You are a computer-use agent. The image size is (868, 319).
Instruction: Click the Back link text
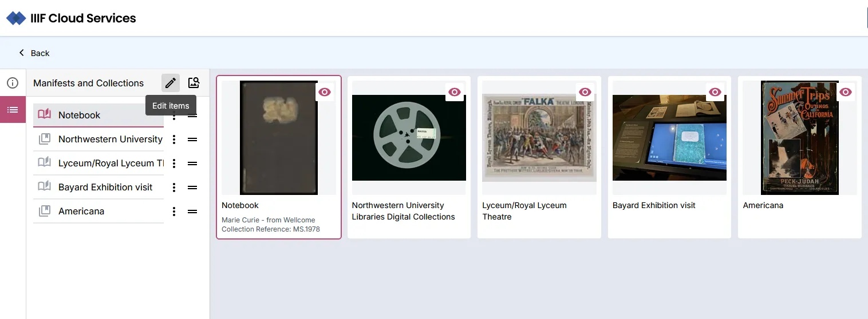(40, 53)
